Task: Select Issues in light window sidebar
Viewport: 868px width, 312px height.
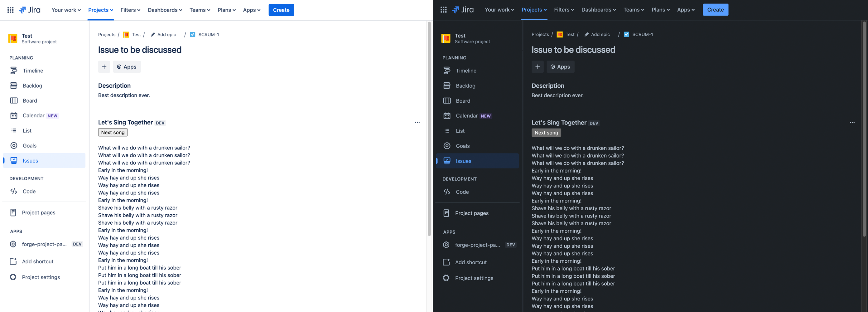Action: point(44,161)
